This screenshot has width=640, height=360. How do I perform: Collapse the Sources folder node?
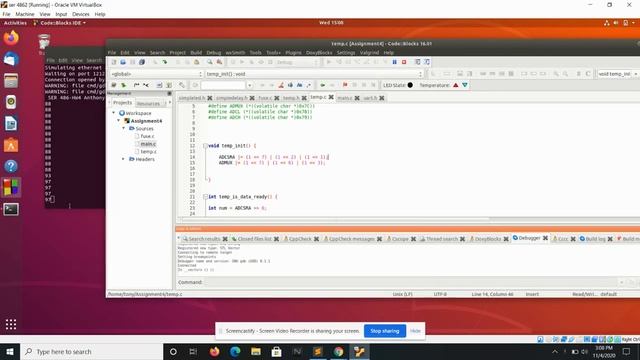124,128
